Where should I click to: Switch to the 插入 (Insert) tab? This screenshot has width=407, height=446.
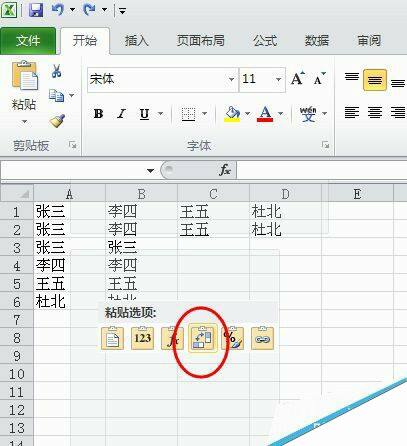[x=136, y=41]
